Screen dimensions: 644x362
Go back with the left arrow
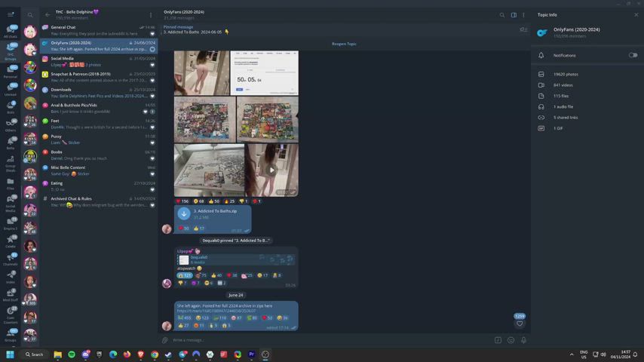(48, 15)
